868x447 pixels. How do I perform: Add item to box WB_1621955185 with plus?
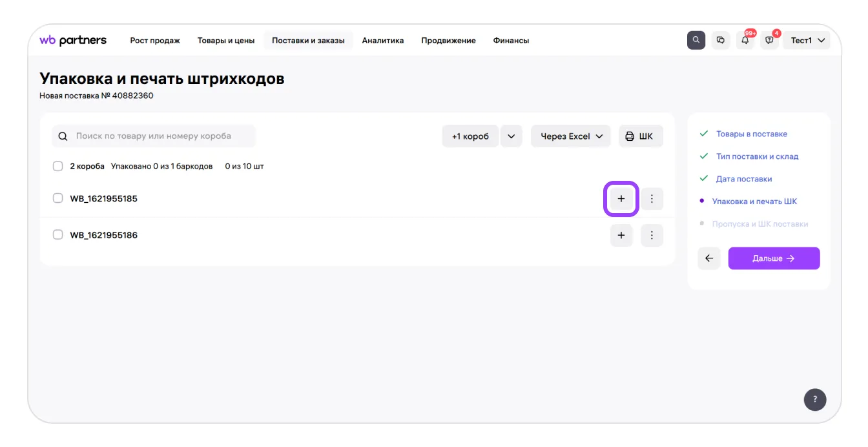pos(621,199)
